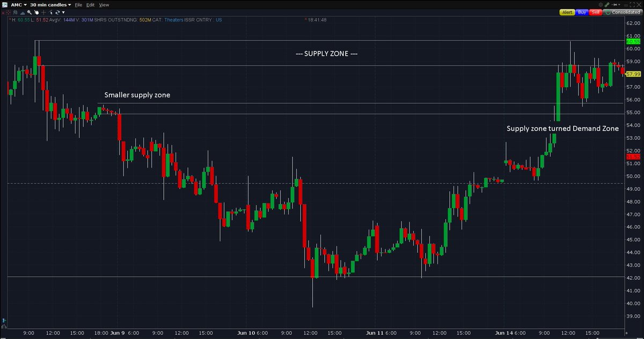
Task: Open the AMC symbol dropdown
Action: pyautogui.click(x=19, y=5)
